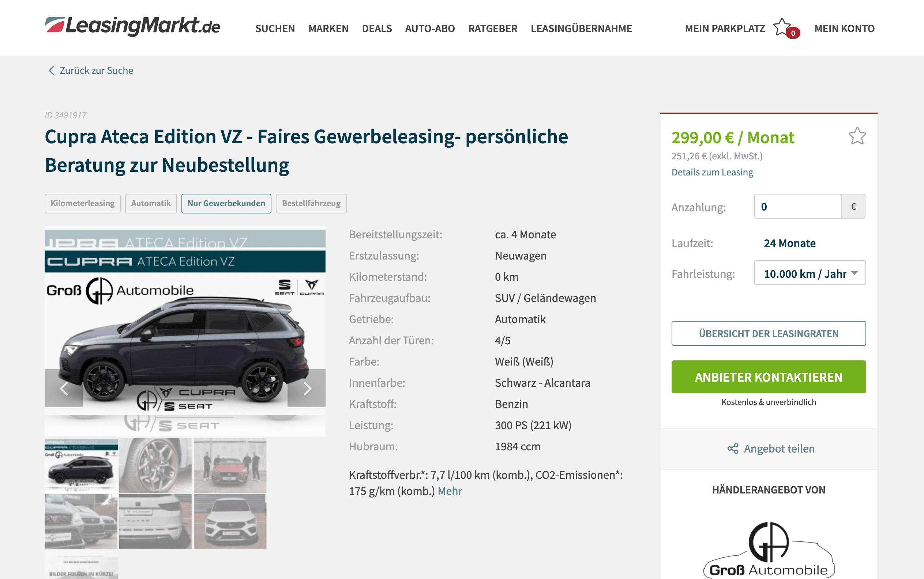The width and height of the screenshot is (924, 579).
Task: Open the DEALS menu
Action: pyautogui.click(x=377, y=29)
